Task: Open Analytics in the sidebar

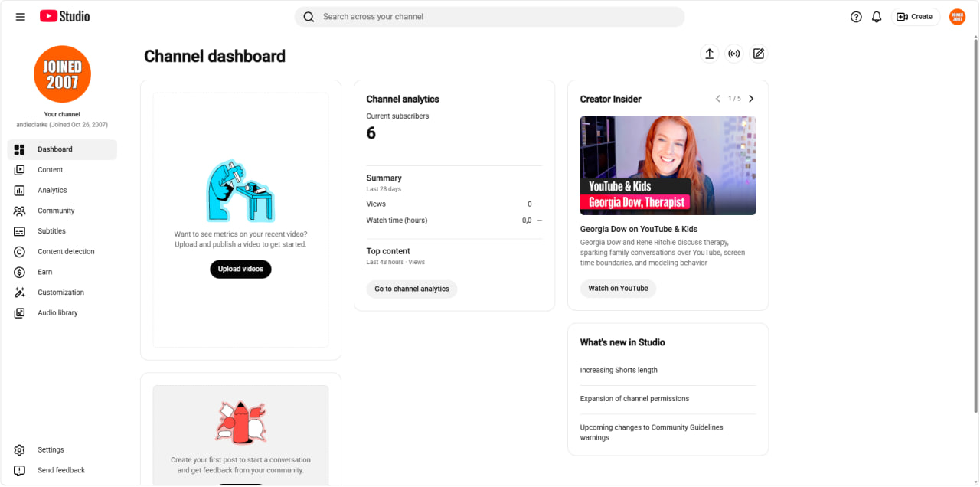Action: point(62,190)
